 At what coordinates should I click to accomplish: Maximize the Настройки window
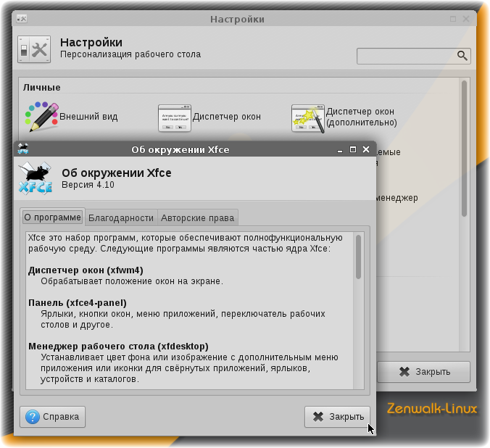point(453,19)
